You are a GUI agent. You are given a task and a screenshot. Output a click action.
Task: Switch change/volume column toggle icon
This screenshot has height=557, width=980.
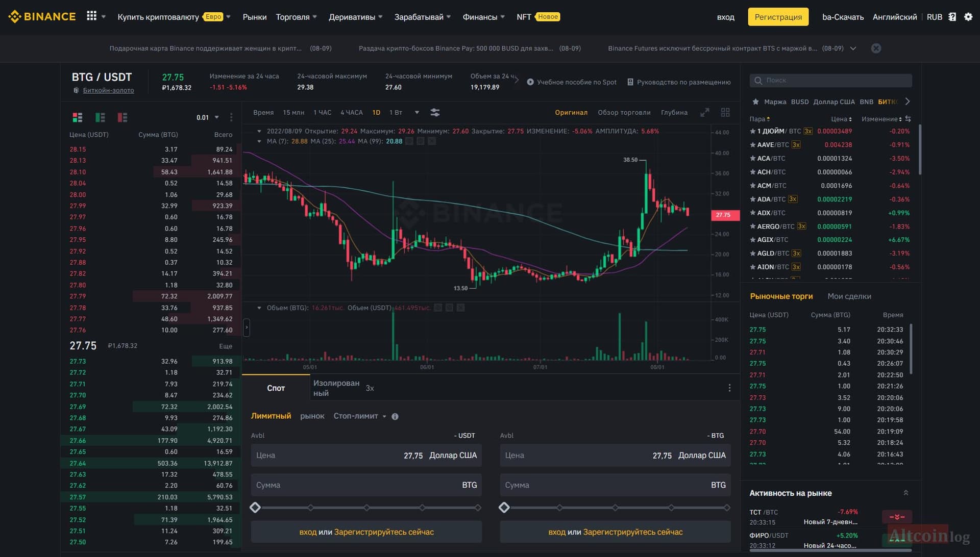coord(908,119)
